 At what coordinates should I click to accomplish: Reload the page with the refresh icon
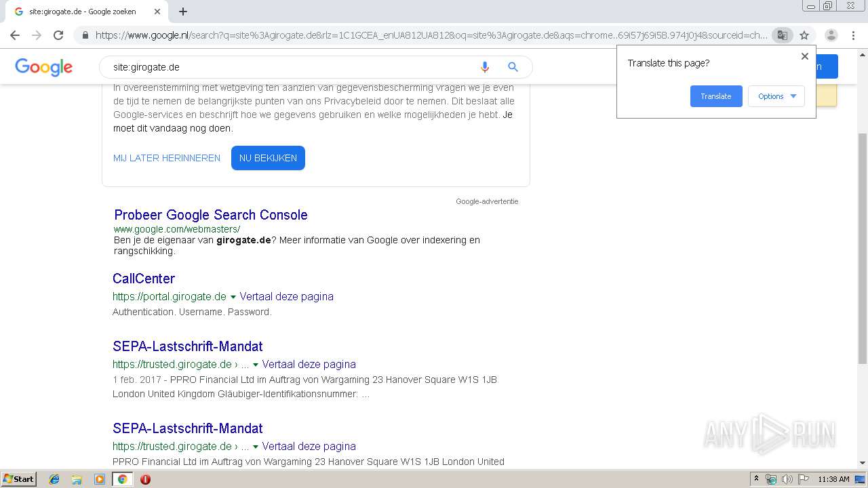pos(58,35)
